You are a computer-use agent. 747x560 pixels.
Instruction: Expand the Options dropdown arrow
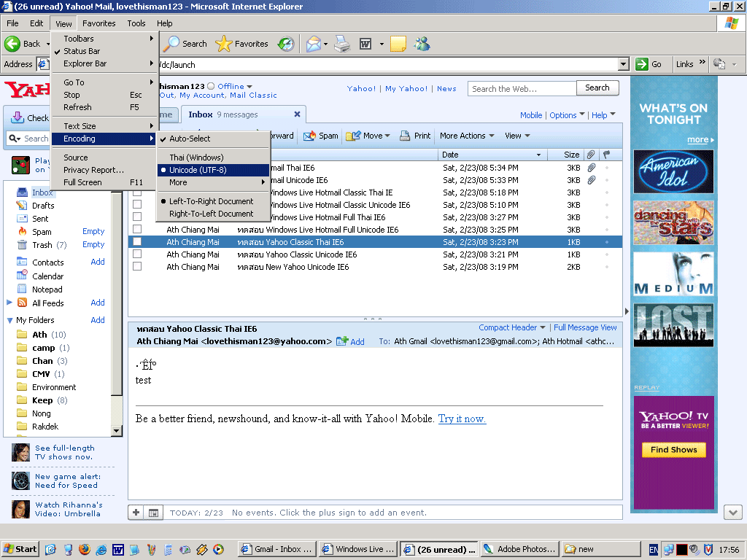pyautogui.click(x=581, y=114)
